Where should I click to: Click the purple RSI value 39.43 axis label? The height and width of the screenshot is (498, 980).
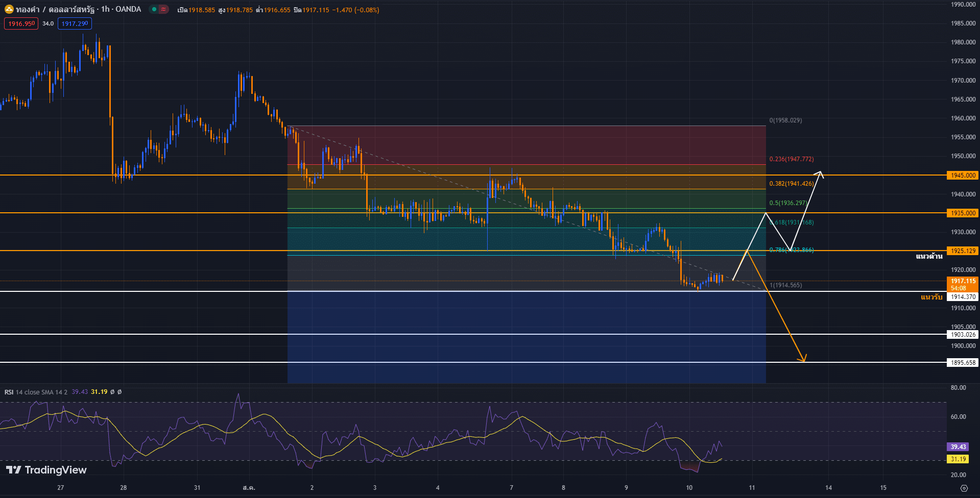[x=958, y=447]
